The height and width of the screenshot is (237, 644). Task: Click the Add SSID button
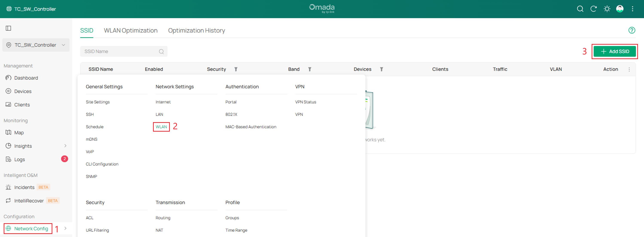615,51
